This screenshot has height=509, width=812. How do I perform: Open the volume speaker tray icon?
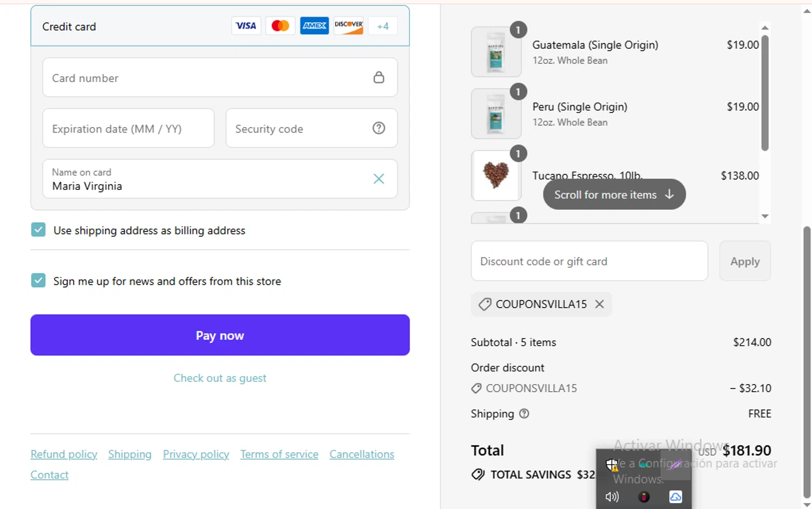click(612, 497)
